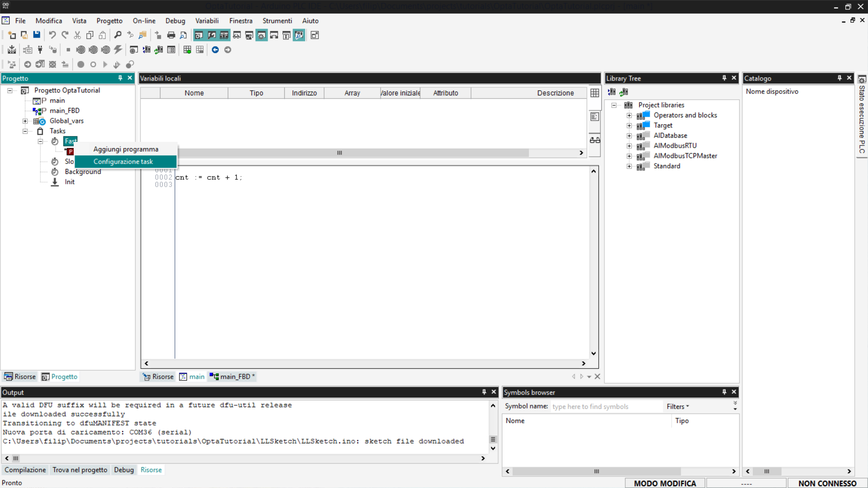
Task: Open the Filters dropdown in Symbols browser
Action: point(677,407)
